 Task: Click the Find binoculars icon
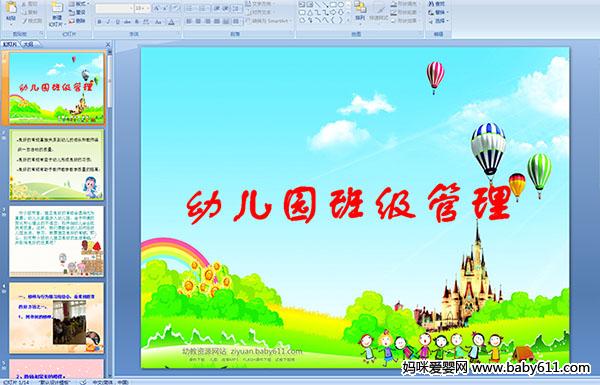pyautogui.click(x=431, y=4)
